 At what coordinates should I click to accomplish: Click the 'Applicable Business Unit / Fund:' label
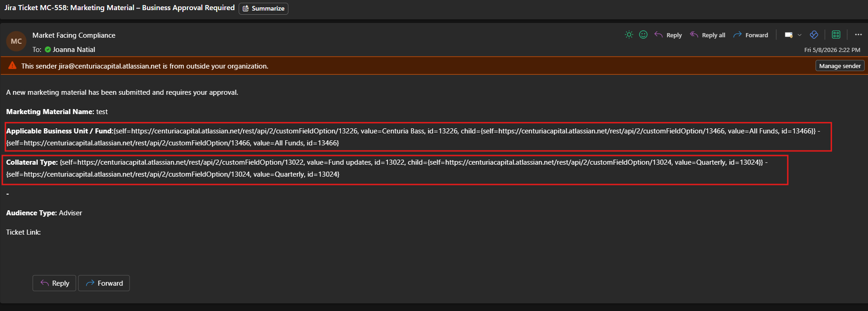[59, 131]
